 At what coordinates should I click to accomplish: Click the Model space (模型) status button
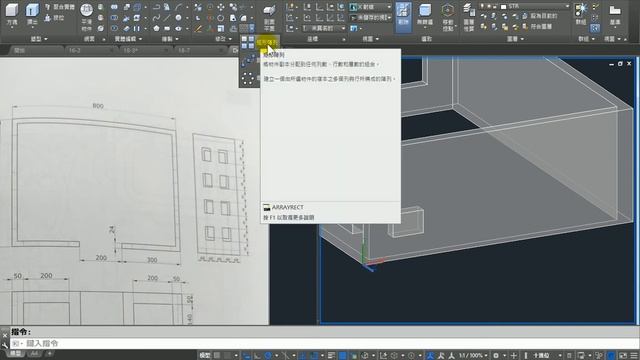tap(205, 356)
